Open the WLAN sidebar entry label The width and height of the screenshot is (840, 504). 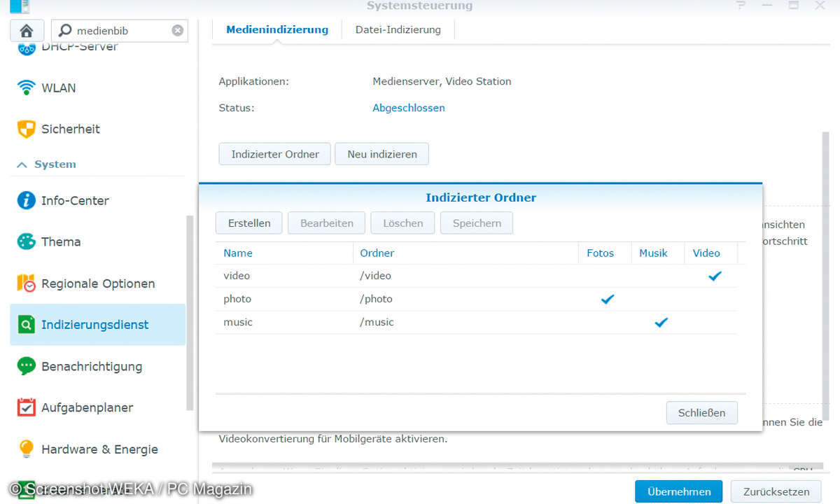pos(59,88)
